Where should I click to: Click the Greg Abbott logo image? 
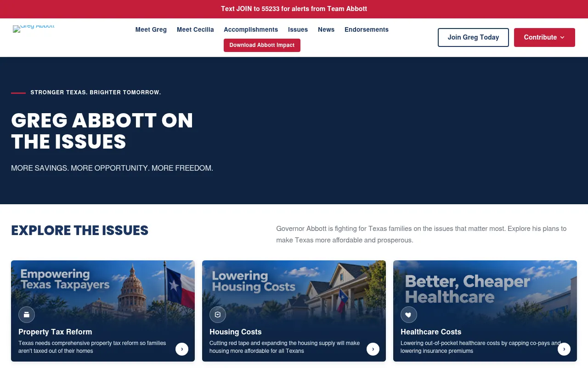(x=34, y=29)
